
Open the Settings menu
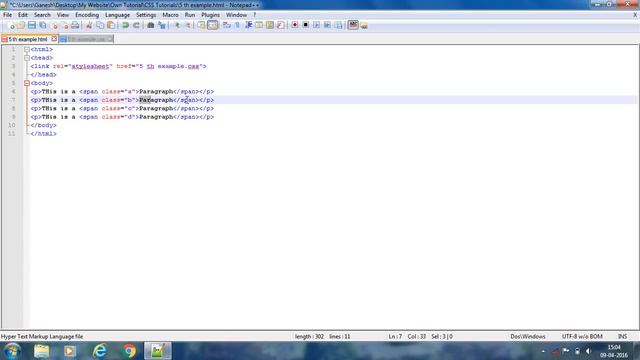146,15
